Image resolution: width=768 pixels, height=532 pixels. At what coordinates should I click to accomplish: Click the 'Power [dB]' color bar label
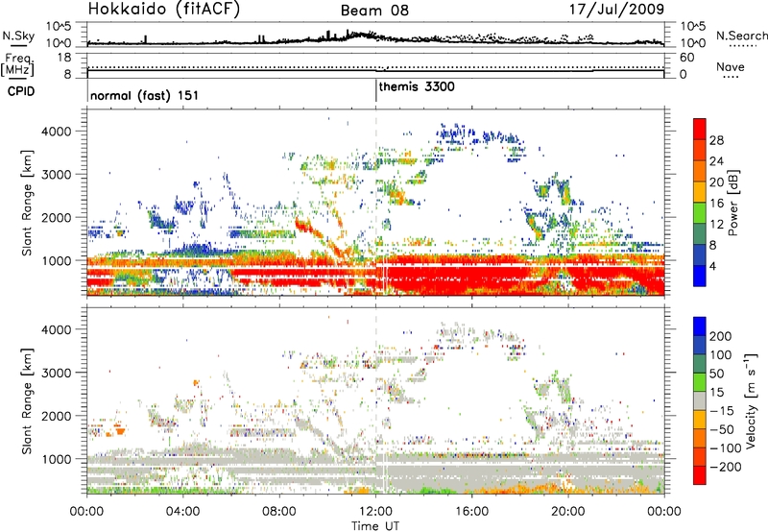click(732, 203)
